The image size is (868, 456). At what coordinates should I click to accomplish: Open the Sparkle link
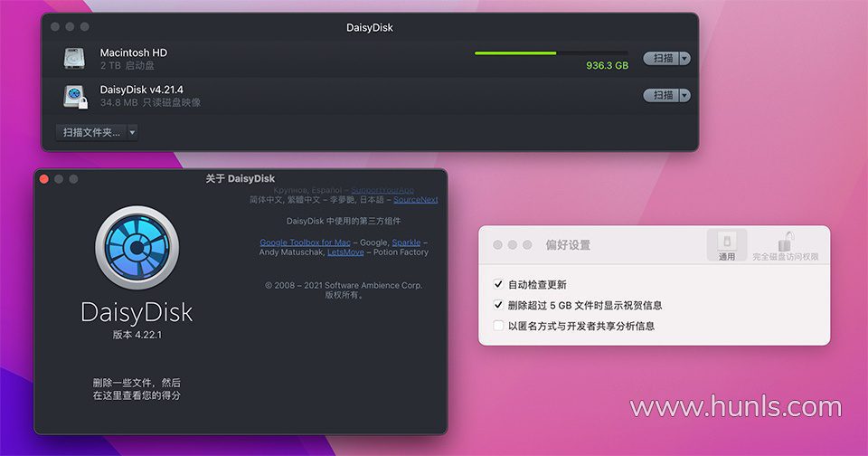[406, 242]
